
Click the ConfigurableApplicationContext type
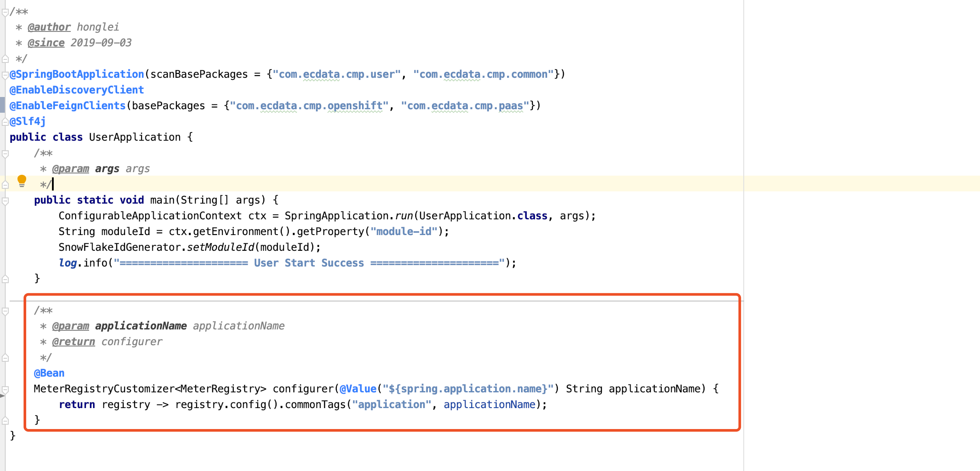click(150, 216)
